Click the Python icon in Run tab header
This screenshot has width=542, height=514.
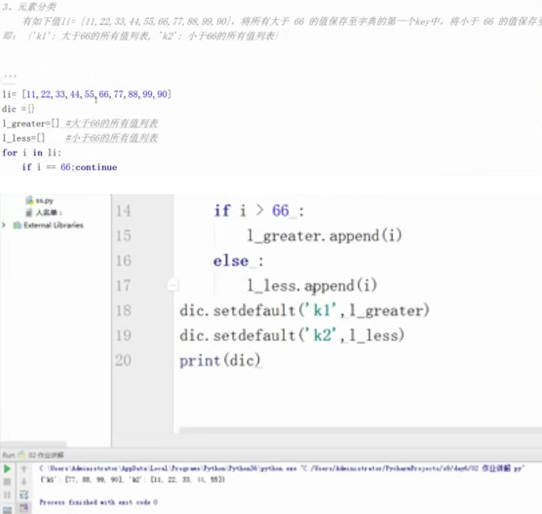(22, 454)
